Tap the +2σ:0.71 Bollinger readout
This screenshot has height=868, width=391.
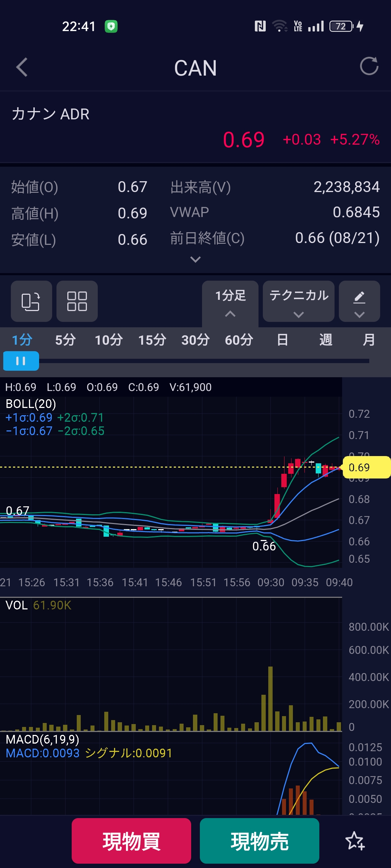[80, 418]
